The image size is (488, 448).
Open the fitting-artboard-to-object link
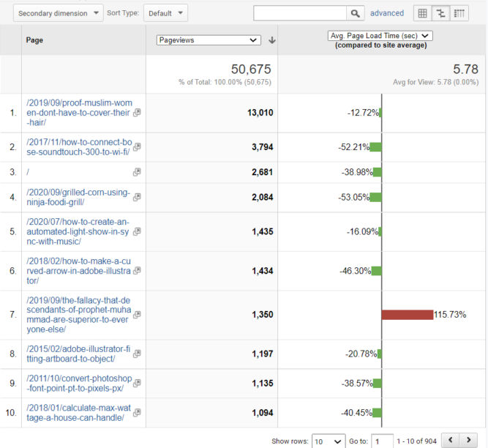tap(78, 354)
